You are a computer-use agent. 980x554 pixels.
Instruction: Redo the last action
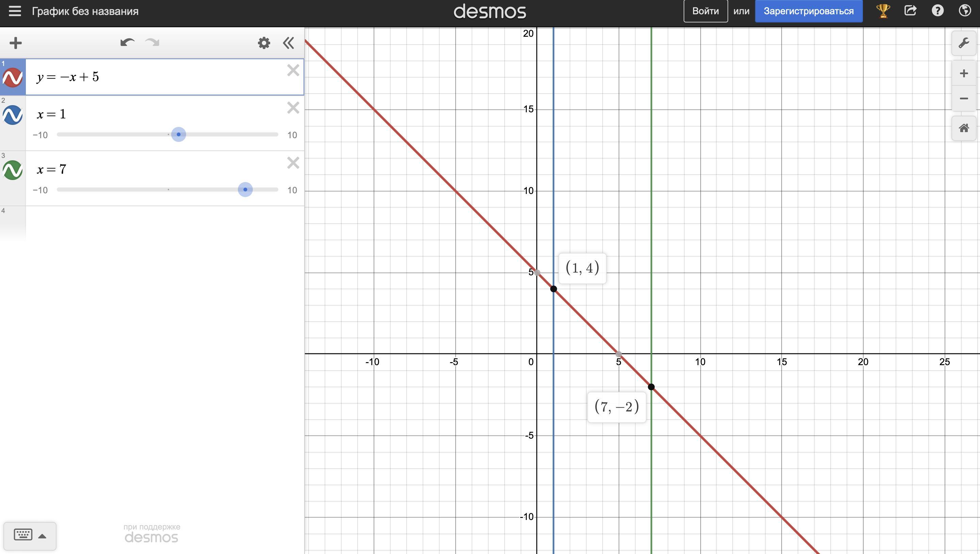pyautogui.click(x=152, y=42)
